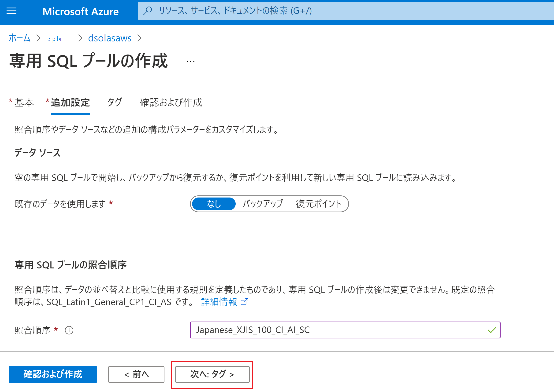Viewport: 554px width, 392px height.
Task: Open the Azure portal hamburger menu
Action: click(11, 11)
